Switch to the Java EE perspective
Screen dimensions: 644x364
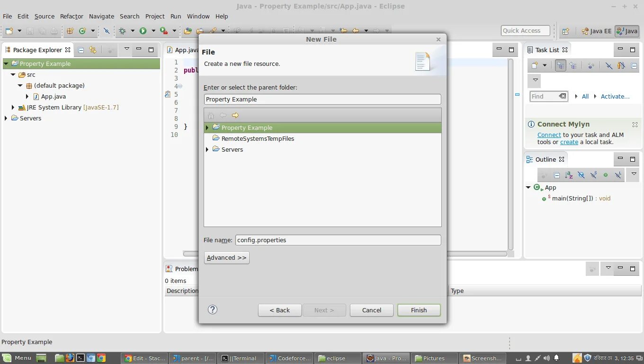(x=596, y=31)
